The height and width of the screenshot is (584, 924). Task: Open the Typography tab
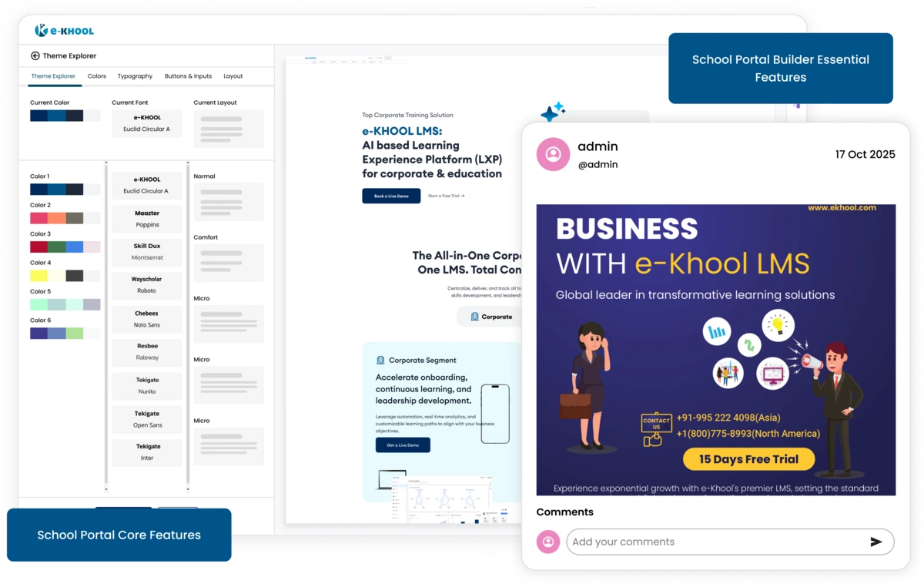[x=135, y=76]
